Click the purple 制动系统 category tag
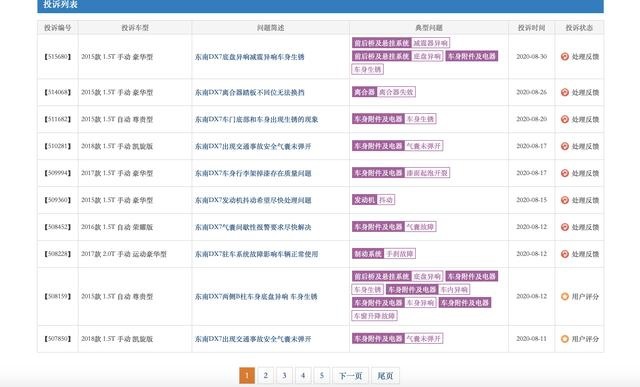 click(x=368, y=254)
